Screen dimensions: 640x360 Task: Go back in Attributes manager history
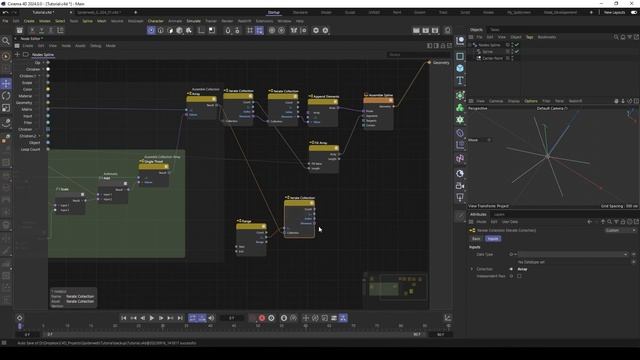589,222
